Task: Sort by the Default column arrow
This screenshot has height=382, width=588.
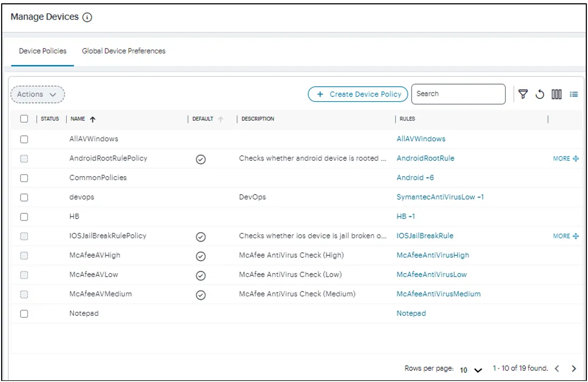Action: [x=221, y=119]
